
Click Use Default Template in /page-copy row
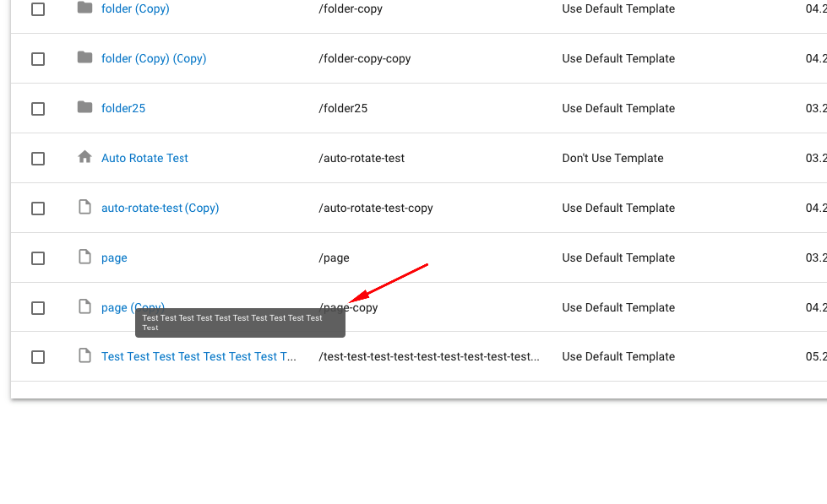[x=618, y=308]
